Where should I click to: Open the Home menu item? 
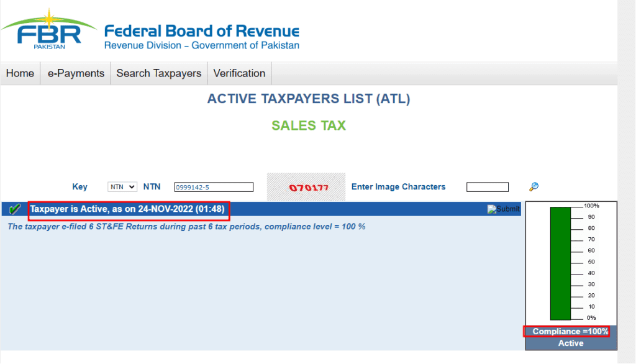click(20, 73)
